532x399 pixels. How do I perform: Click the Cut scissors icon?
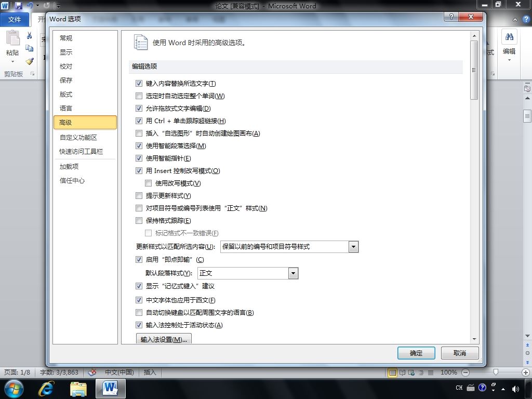click(30, 35)
